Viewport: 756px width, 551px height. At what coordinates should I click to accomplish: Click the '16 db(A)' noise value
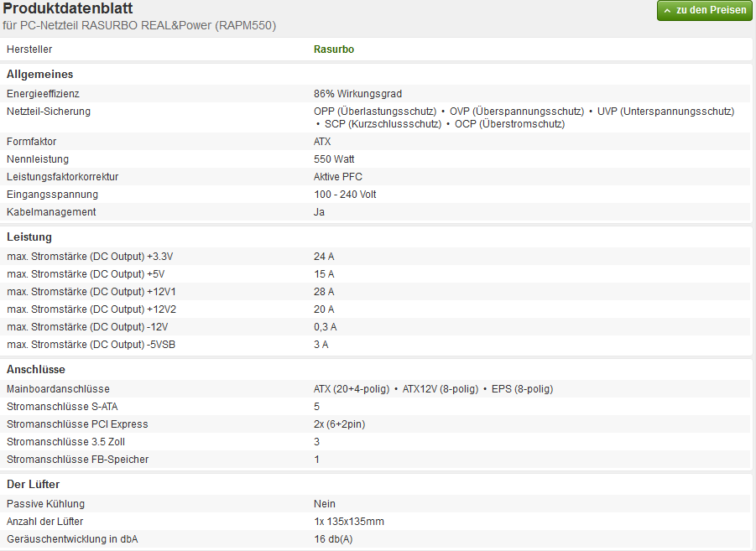click(333, 539)
